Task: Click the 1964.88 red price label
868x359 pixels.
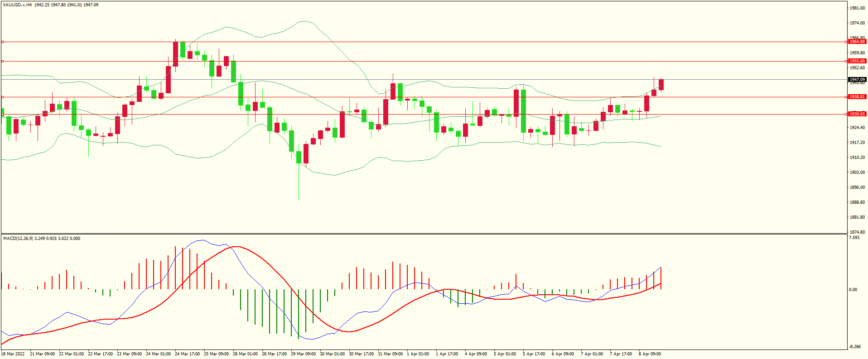Action: point(857,42)
